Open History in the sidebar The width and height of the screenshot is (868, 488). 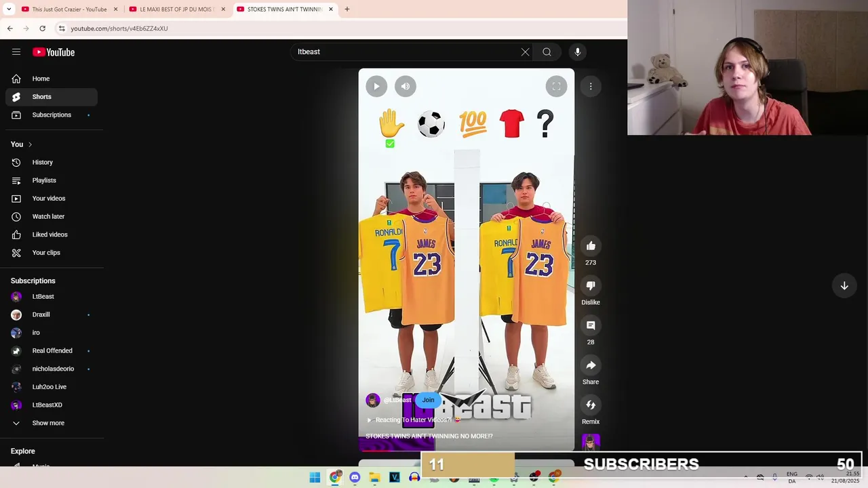[x=52, y=163]
